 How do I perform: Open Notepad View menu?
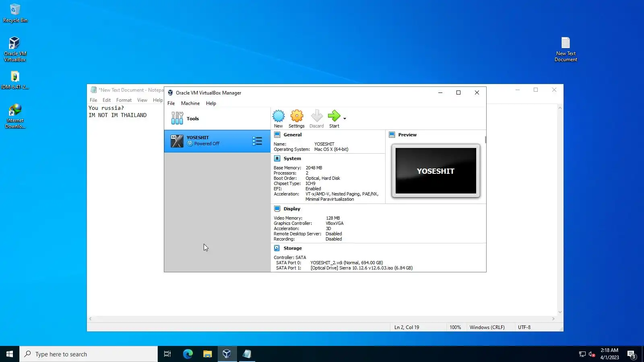click(142, 100)
